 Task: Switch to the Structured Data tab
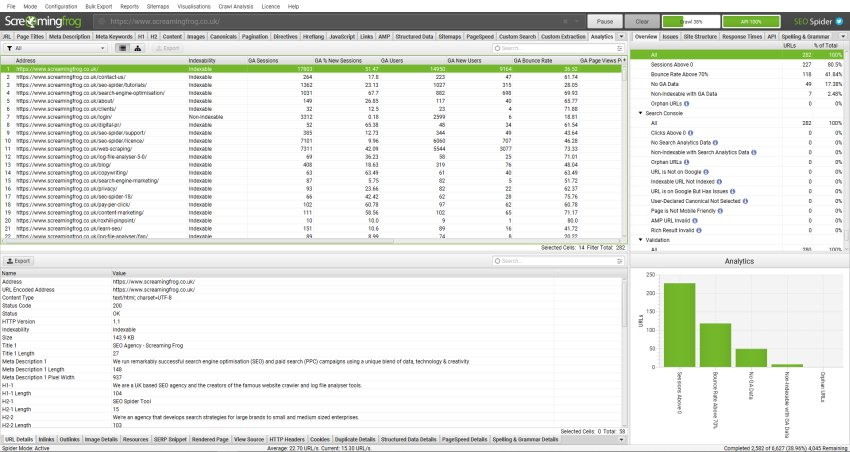pyautogui.click(x=414, y=37)
